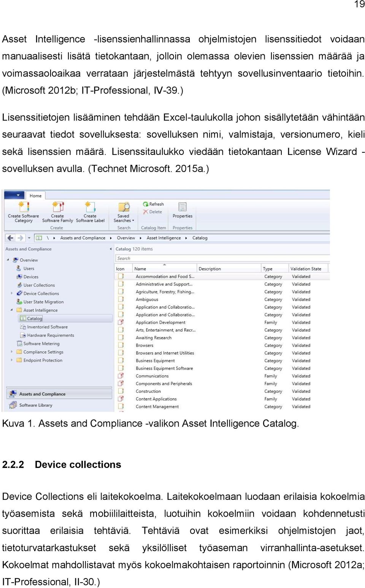Click Create Software Category ribbon icon
The width and height of the screenshot is (365, 588).
point(24,212)
